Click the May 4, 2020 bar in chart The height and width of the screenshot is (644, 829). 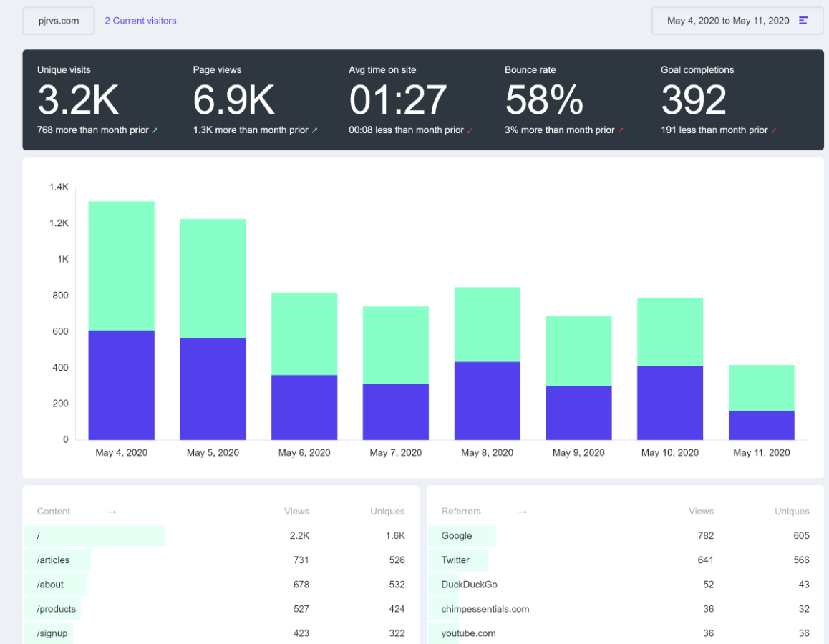[122, 320]
